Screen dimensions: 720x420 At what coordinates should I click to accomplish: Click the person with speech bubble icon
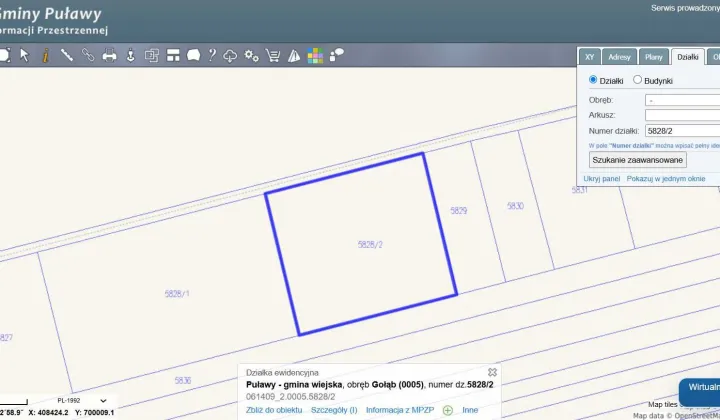pyautogui.click(x=337, y=55)
